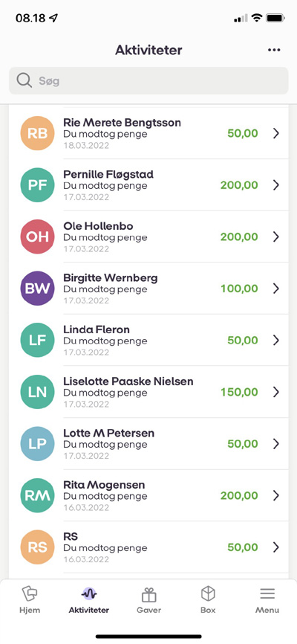Tap the purple BW avatar circle
The width and height of the screenshot is (297, 644).
pos(37,289)
